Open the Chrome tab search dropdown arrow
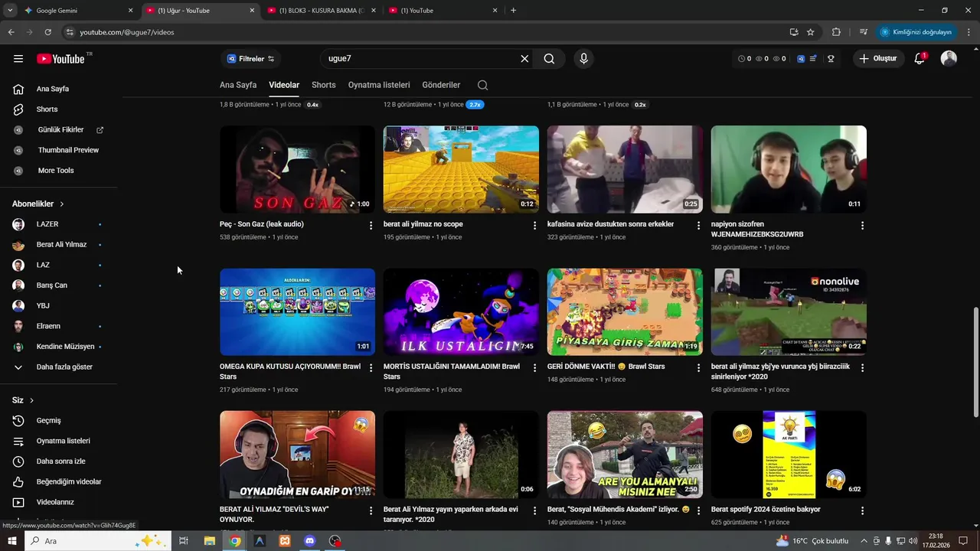Viewport: 980px width, 551px height. [x=10, y=11]
